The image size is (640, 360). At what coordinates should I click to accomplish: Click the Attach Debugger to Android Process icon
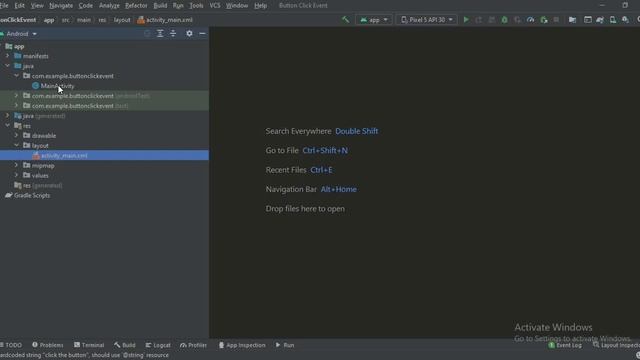(x=544, y=20)
